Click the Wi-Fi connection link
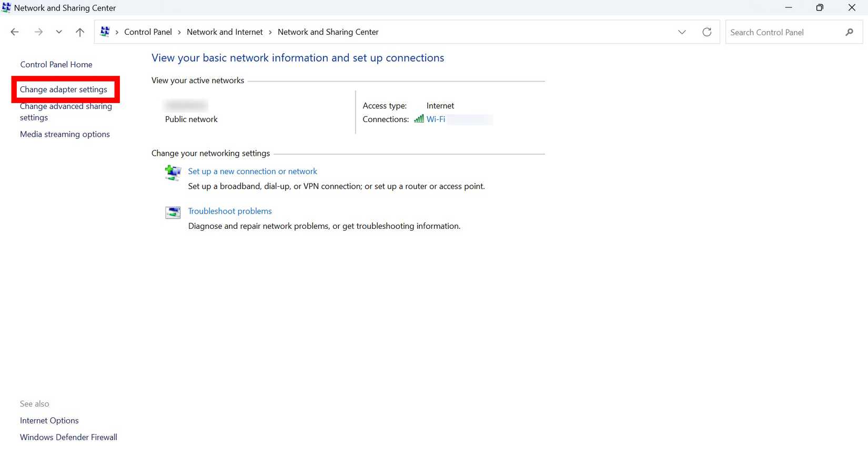 pos(436,119)
